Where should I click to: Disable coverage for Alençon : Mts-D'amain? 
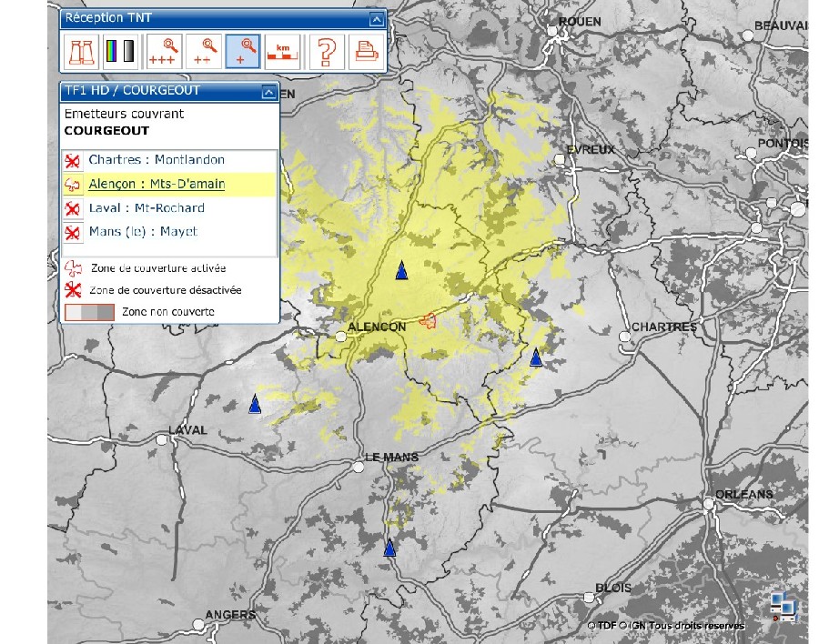coord(73,185)
